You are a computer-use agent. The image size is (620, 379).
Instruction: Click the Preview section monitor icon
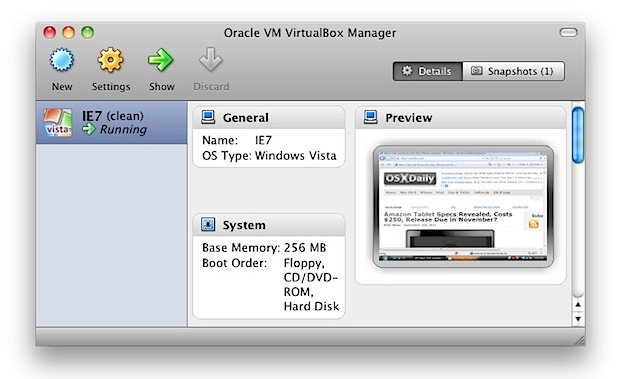pyautogui.click(x=370, y=117)
